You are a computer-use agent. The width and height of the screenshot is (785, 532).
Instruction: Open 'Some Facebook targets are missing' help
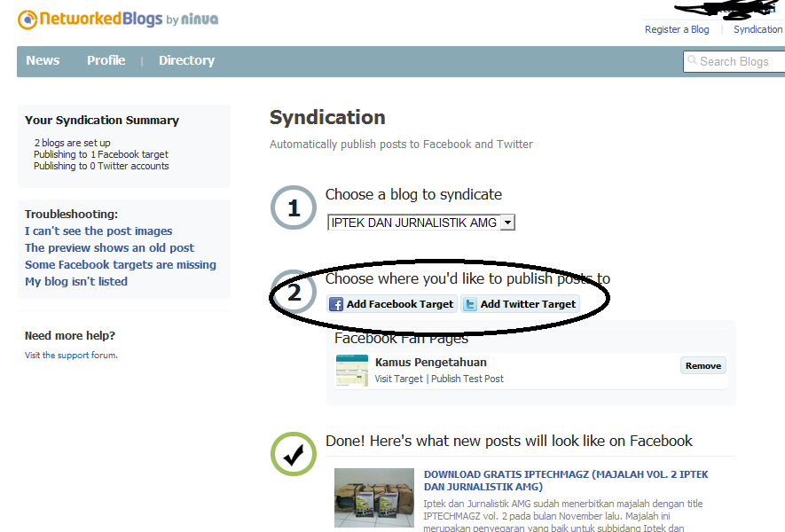(121, 265)
